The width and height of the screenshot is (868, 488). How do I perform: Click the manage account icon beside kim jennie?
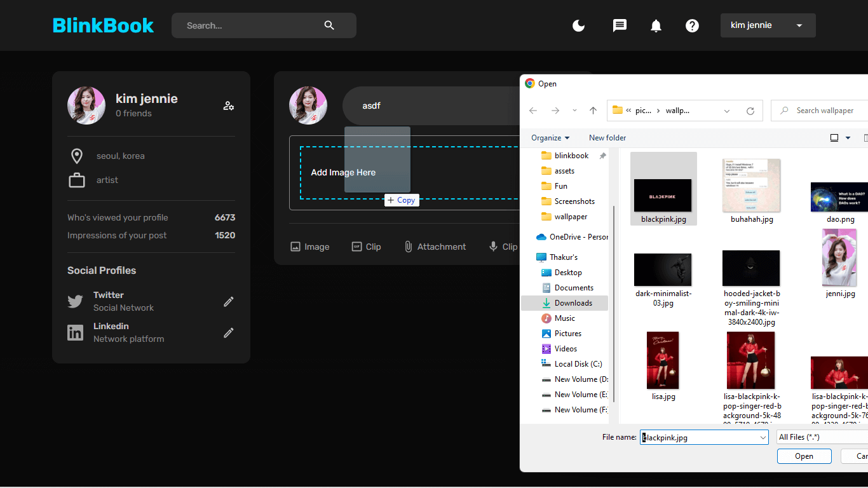coord(229,105)
